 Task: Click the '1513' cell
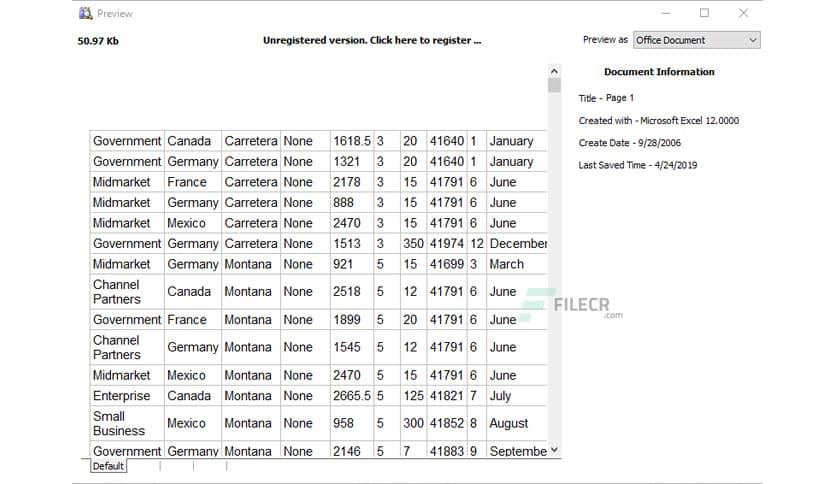[352, 244]
